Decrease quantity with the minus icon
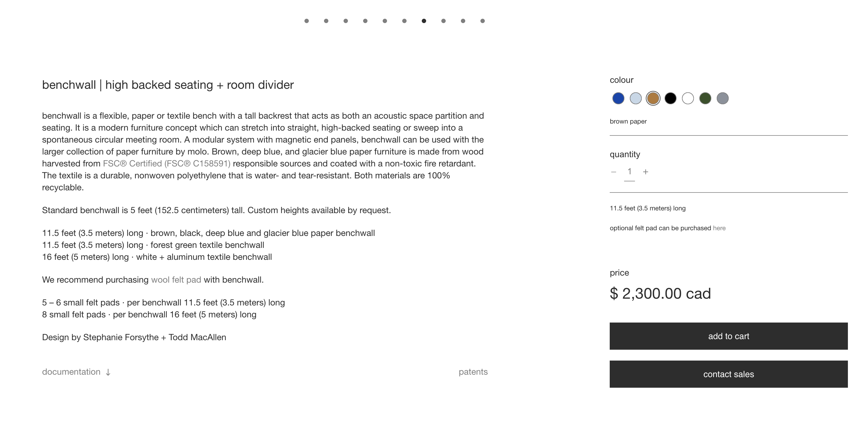 pos(614,172)
